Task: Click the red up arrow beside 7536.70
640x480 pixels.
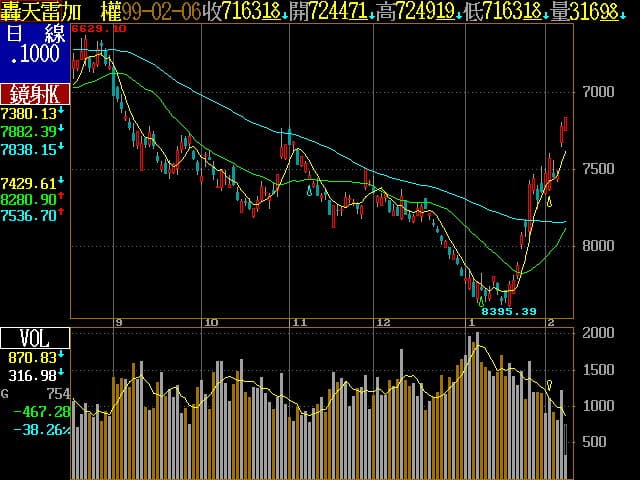Action: (x=61, y=216)
